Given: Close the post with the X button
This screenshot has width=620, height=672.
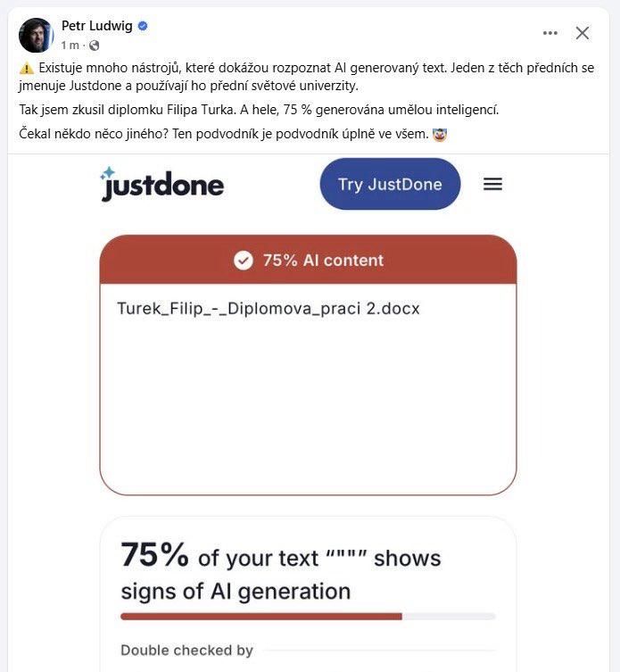Looking at the screenshot, I should (x=583, y=33).
